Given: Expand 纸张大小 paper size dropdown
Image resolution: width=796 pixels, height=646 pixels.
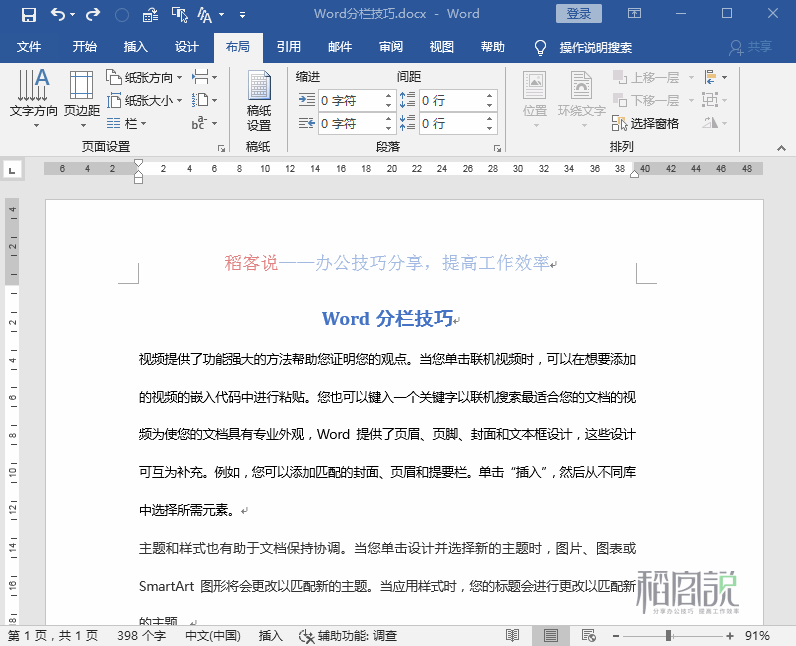Looking at the screenshot, I should tap(144, 100).
